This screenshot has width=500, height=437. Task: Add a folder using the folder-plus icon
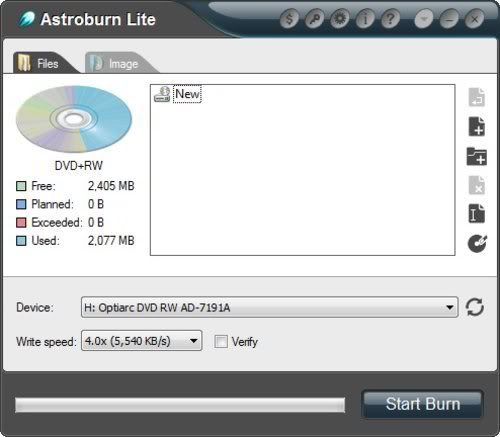[x=477, y=156]
